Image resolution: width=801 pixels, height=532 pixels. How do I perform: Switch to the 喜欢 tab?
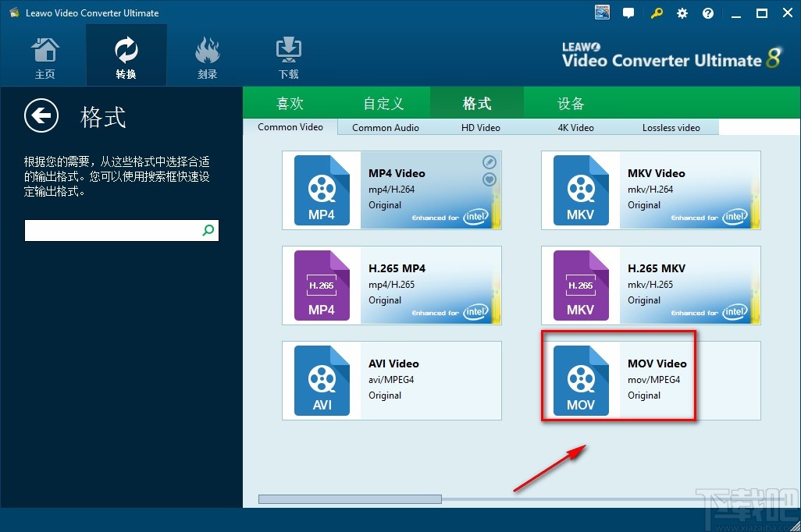coord(290,102)
